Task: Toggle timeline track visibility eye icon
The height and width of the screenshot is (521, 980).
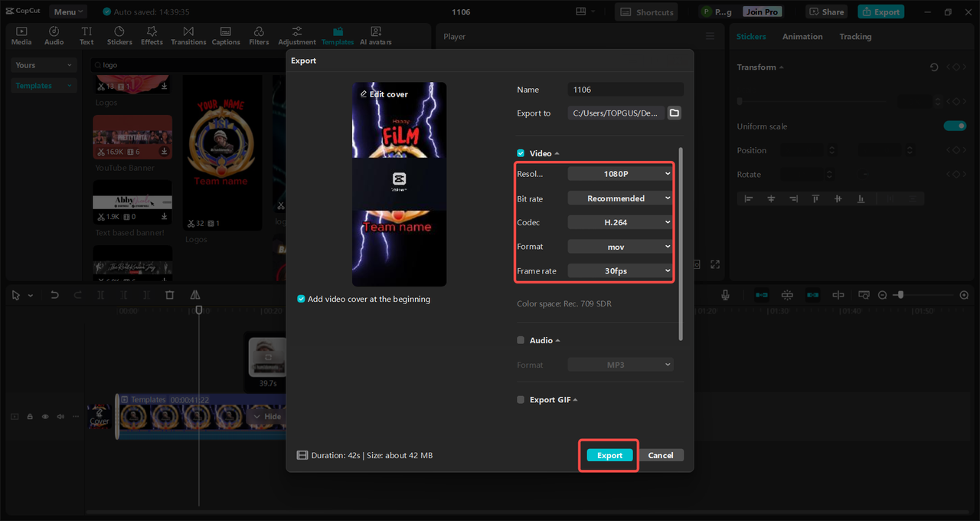Action: (x=45, y=417)
